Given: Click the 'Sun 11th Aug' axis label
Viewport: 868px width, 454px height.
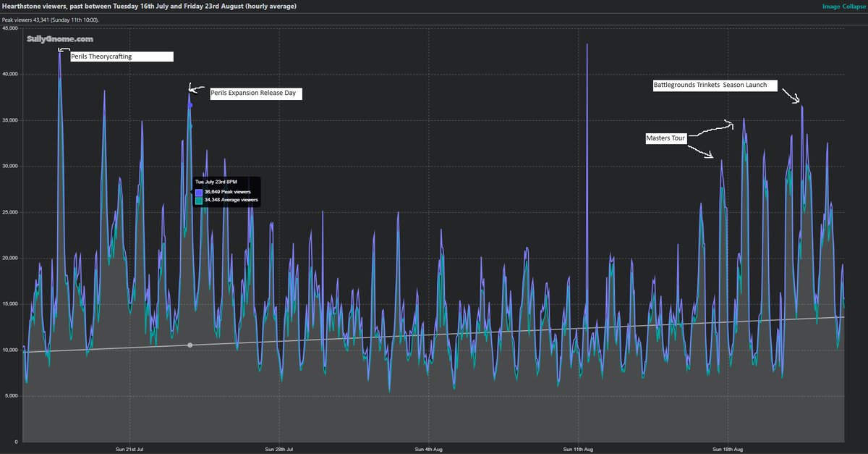Looking at the screenshot, I should pos(578,449).
